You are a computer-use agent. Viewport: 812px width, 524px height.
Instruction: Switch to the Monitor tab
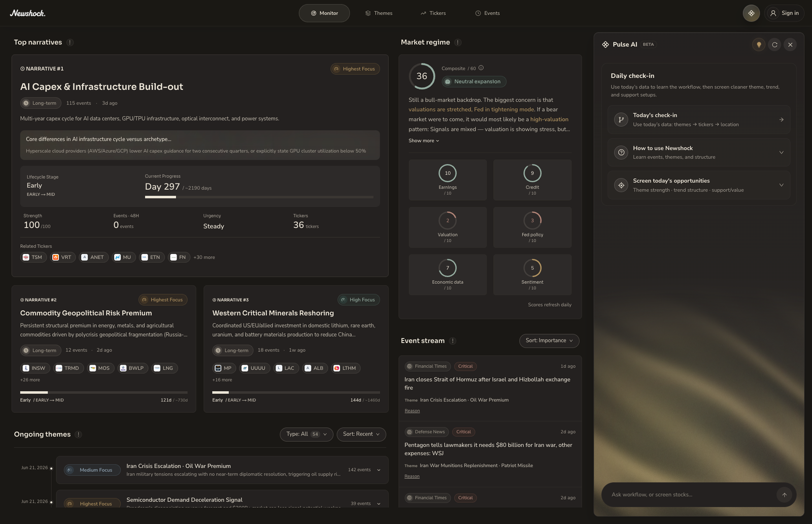click(324, 13)
